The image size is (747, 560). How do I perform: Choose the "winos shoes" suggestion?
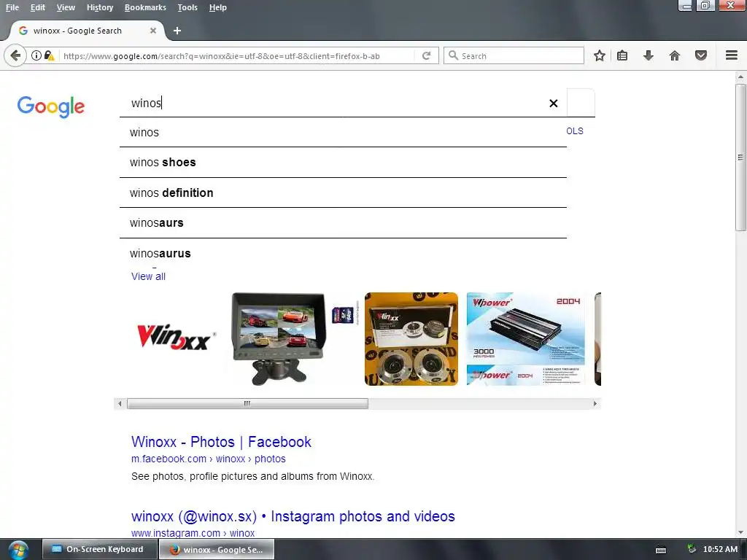click(x=343, y=163)
